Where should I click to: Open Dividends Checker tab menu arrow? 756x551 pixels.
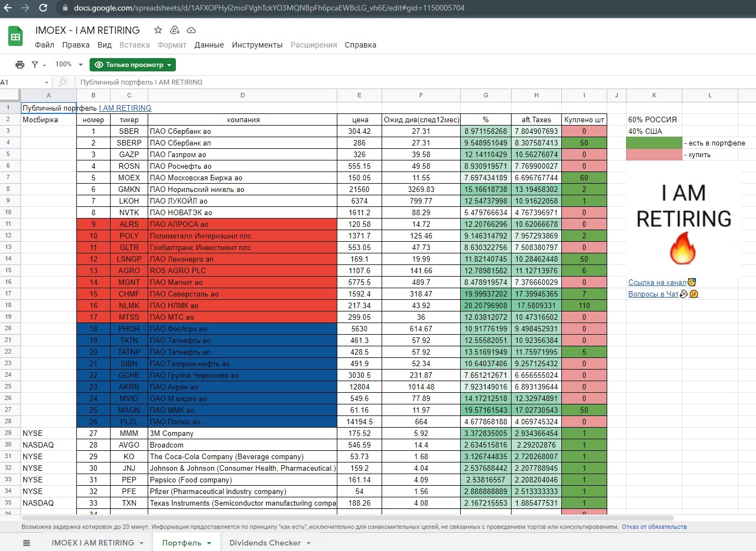(308, 543)
